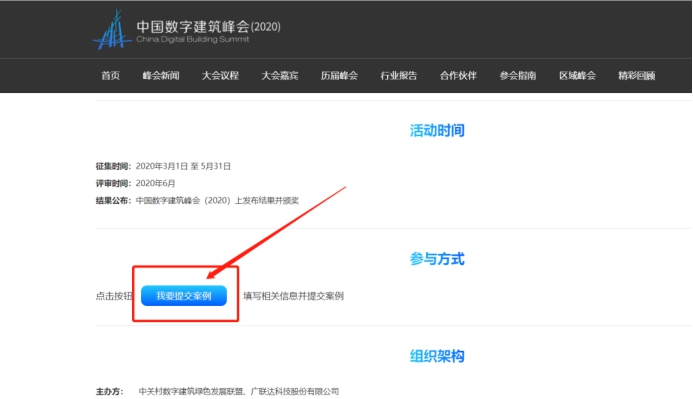This screenshot has width=693, height=399.
Task: Click the 活动时间 heading
Action: pos(437,130)
